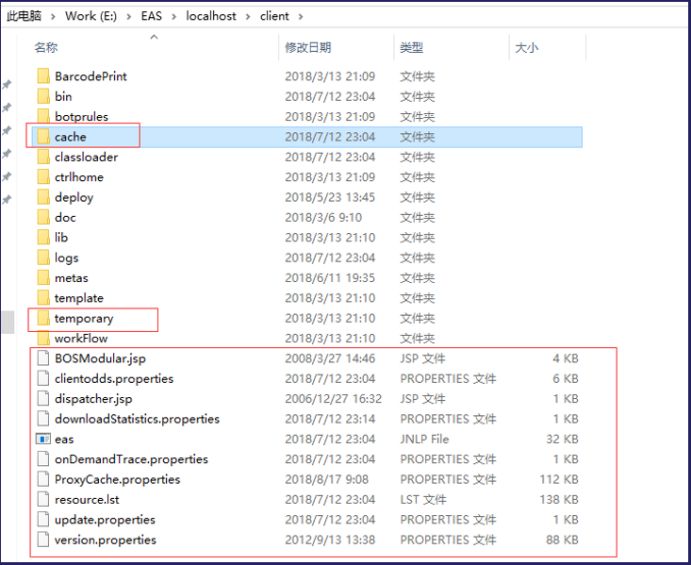This screenshot has height=565, width=691.
Task: Open the BarcodePrint folder icon
Action: [x=43, y=76]
